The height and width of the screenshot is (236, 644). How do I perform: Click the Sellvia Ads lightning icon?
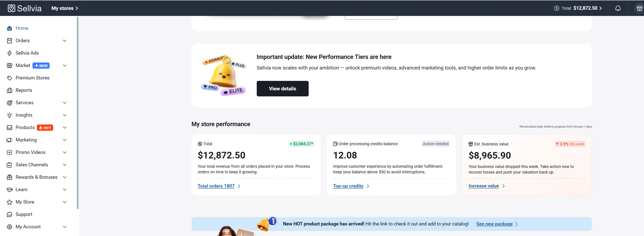coord(10,53)
